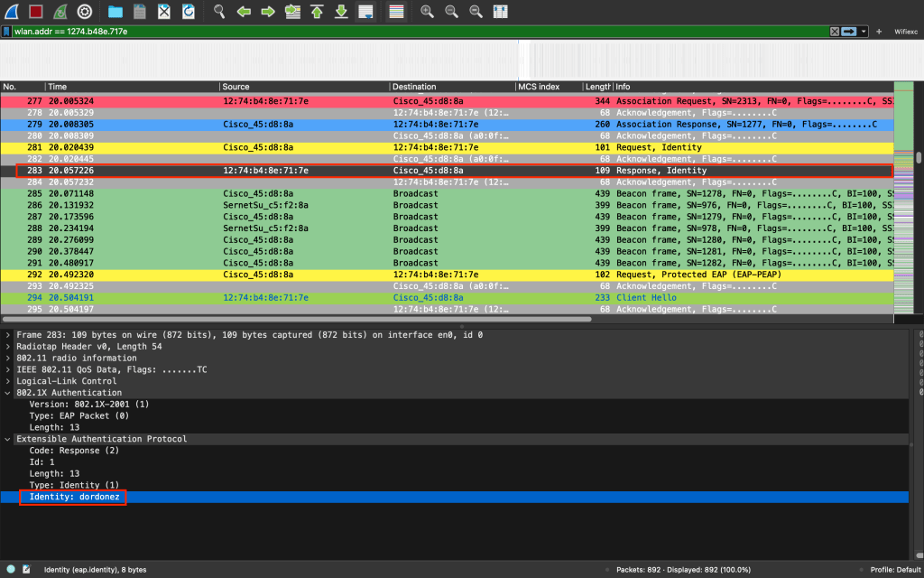Toggle packet list colorize rules icon
Screen dimensions: 924x578
395,12
